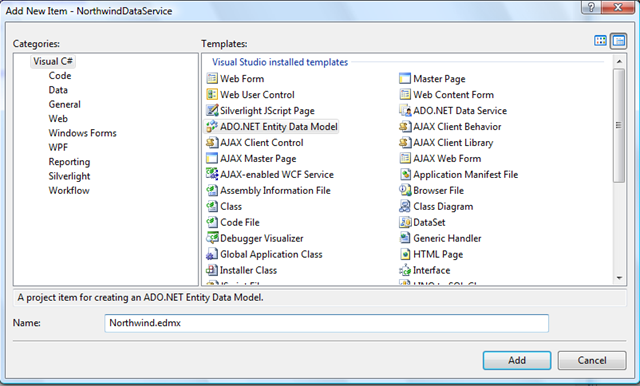
Task: Choose the Web category
Action: point(58,118)
